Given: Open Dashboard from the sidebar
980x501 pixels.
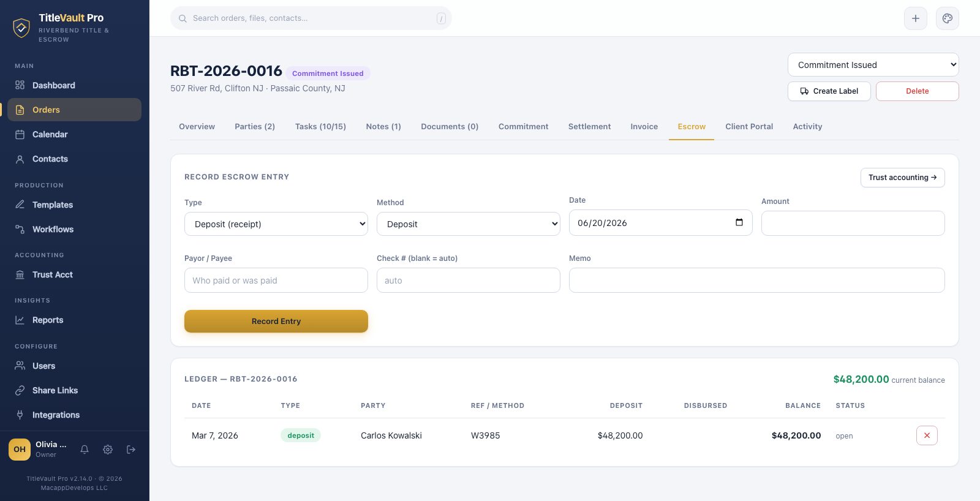Looking at the screenshot, I should 74,85.
